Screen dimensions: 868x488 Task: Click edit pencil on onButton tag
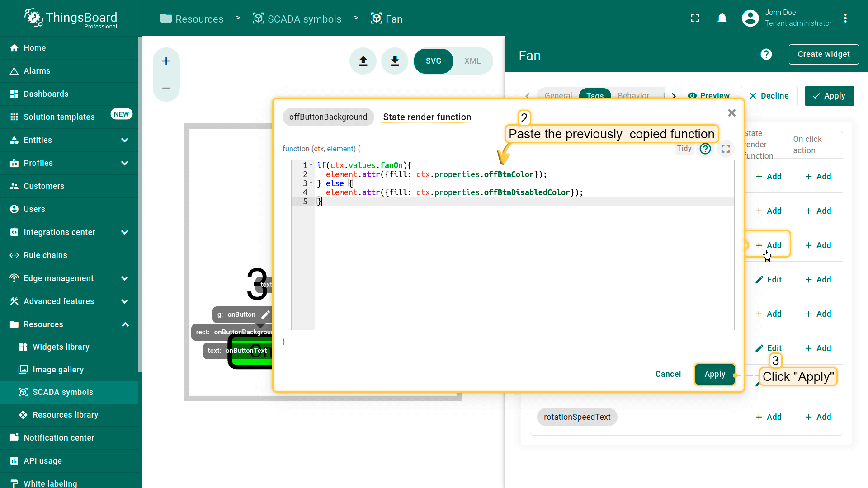point(266,314)
